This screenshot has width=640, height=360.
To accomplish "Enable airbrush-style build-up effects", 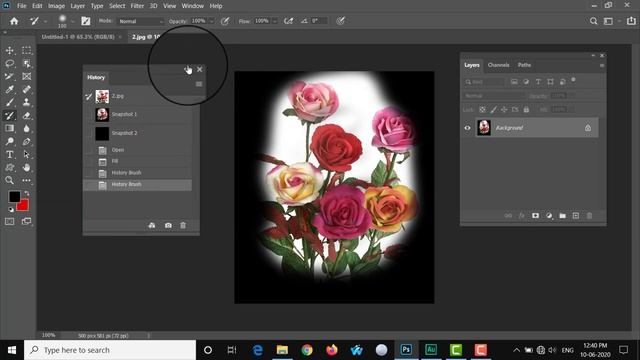I will pyautogui.click(x=289, y=21).
